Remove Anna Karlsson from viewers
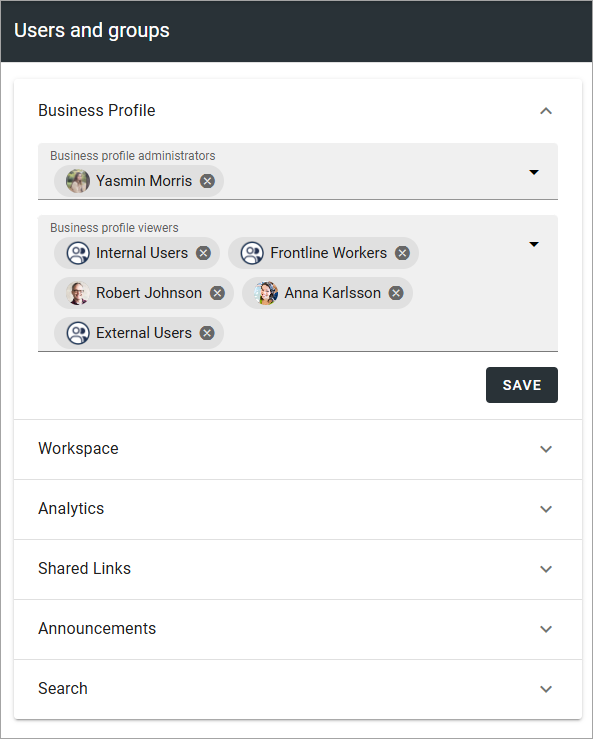 click(x=396, y=293)
